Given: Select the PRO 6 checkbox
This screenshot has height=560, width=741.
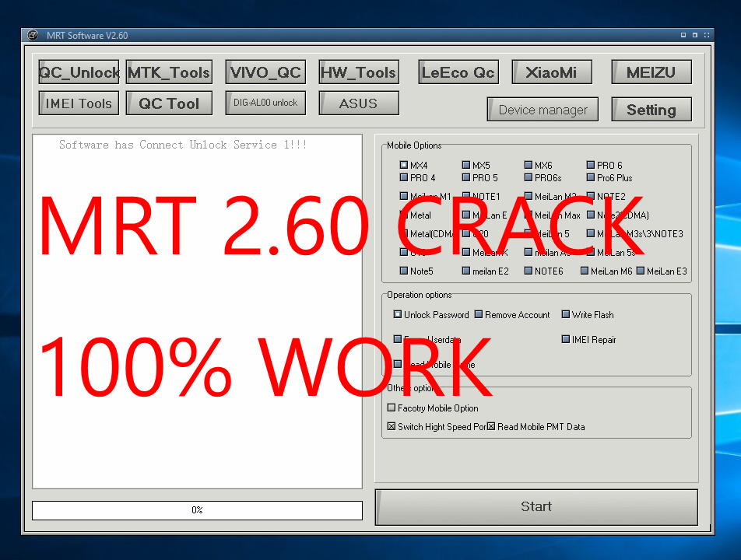Looking at the screenshot, I should (x=590, y=165).
